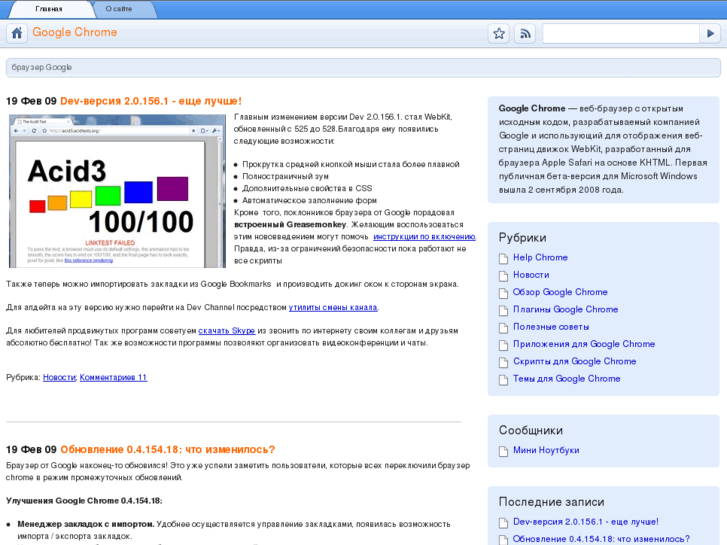The height and width of the screenshot is (545, 727).
Task: Open Обзор Google Chrome rubric
Action: [x=560, y=292]
